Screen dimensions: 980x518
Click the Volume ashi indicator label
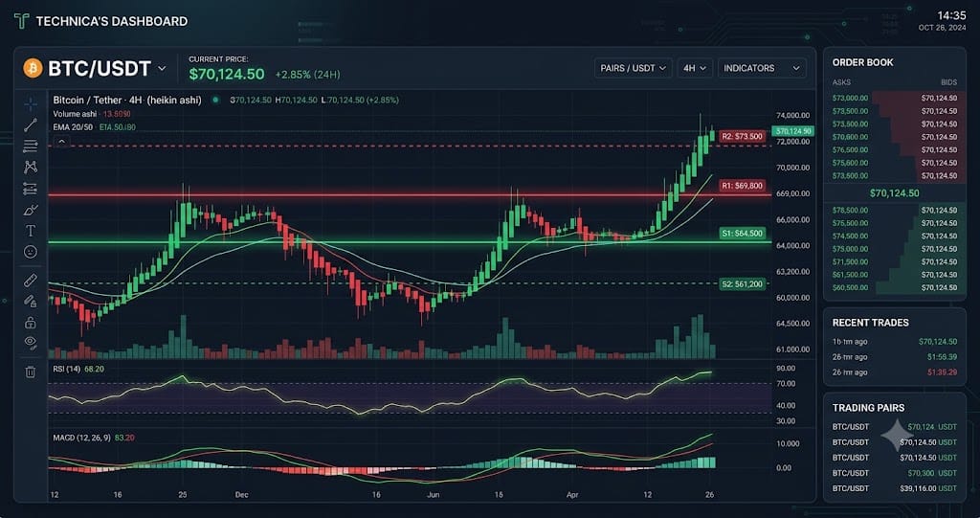[77, 114]
